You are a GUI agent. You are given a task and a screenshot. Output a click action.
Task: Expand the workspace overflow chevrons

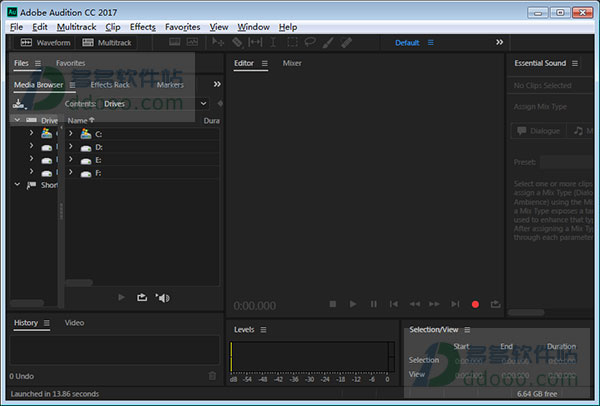click(x=499, y=42)
